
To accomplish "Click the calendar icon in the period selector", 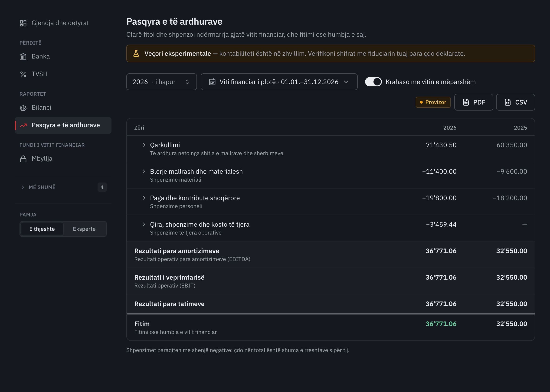I will (x=212, y=82).
